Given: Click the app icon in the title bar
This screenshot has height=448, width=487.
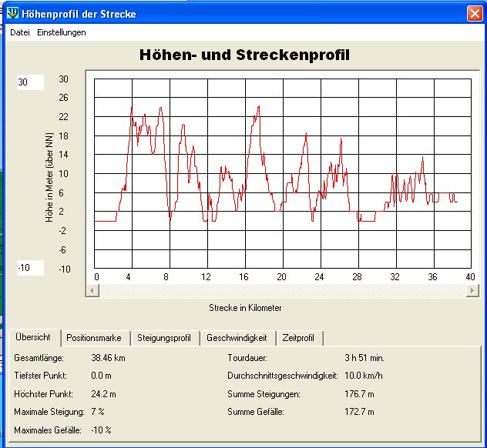Looking at the screenshot, I should [x=12, y=14].
